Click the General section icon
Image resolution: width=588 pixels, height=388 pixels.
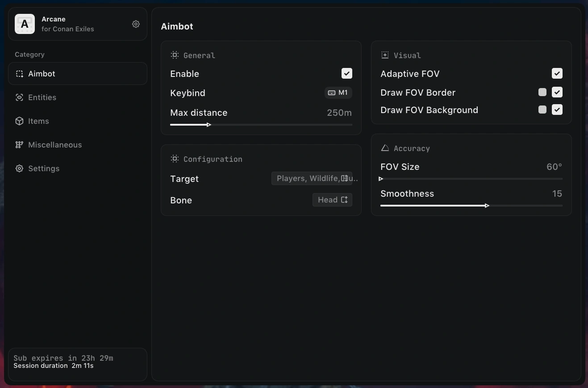pyautogui.click(x=175, y=55)
